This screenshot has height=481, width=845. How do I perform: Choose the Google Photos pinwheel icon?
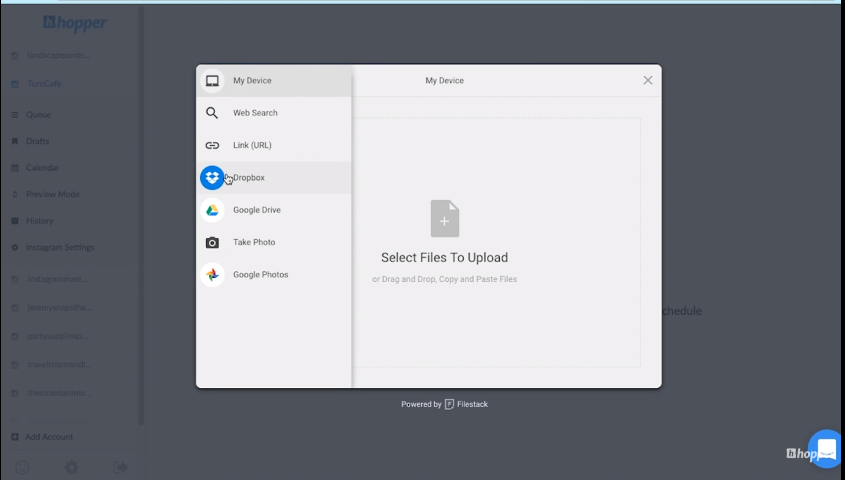211,275
